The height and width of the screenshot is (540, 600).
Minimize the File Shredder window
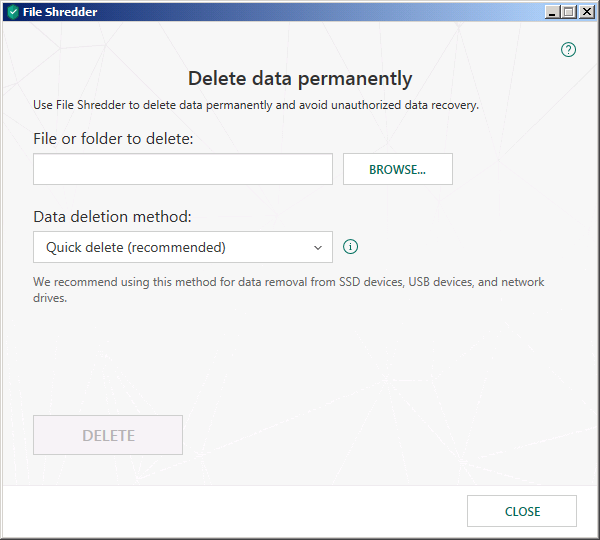tap(552, 12)
